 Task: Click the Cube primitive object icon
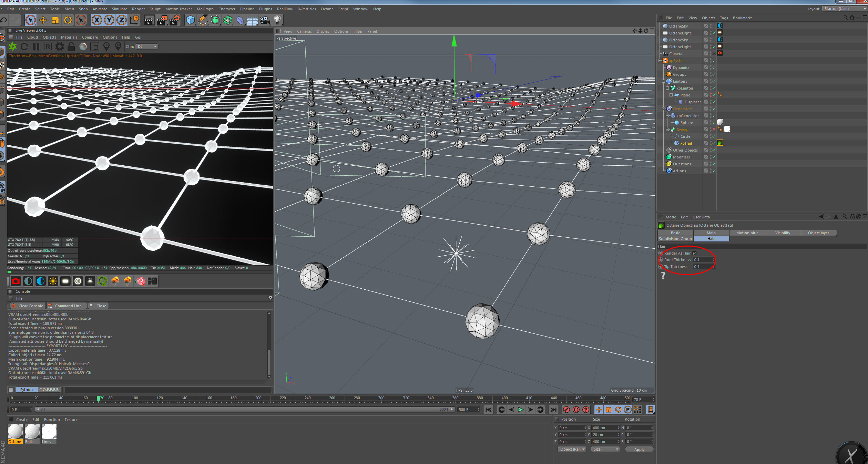190,20
